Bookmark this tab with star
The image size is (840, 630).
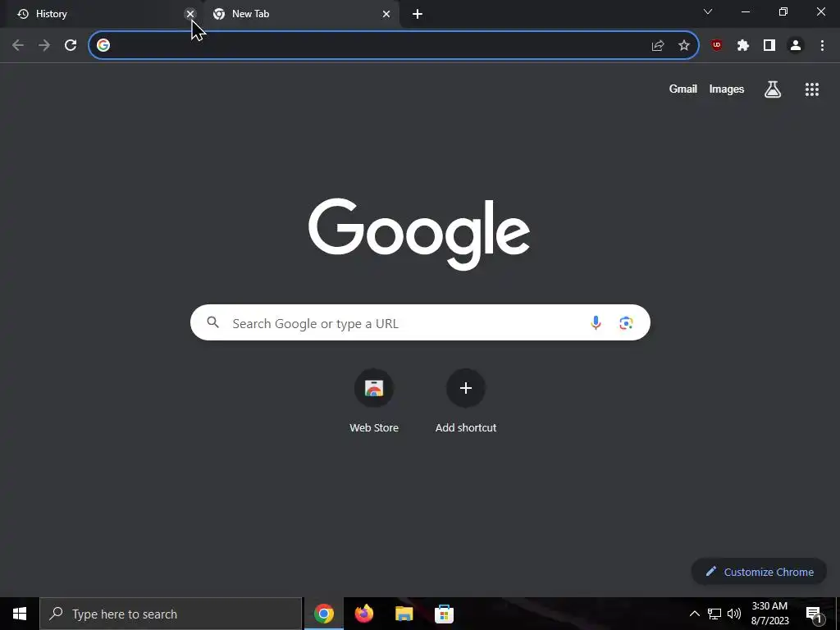click(684, 45)
